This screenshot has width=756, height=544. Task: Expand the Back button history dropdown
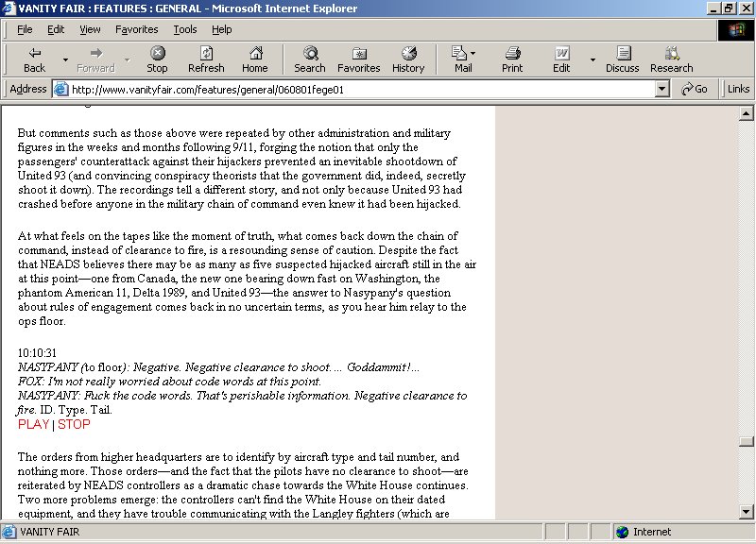(65, 59)
